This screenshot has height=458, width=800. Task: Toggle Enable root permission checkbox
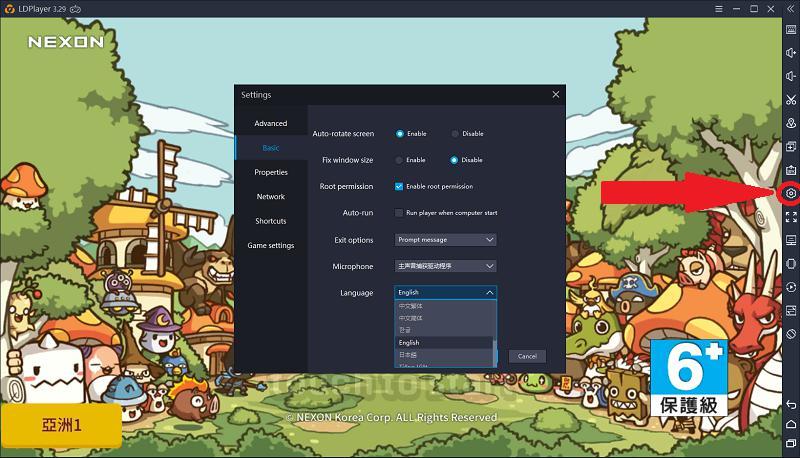pyautogui.click(x=399, y=187)
